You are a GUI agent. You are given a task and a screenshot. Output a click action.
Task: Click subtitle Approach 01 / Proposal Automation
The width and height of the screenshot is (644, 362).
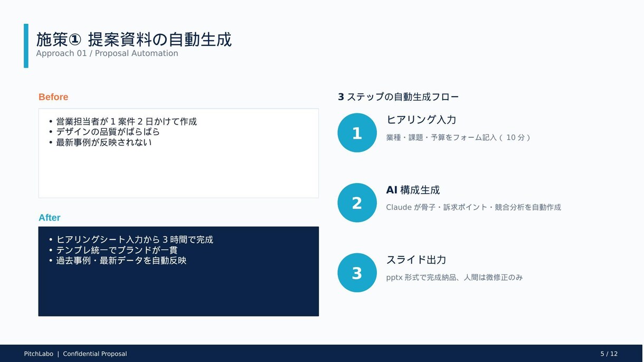pyautogui.click(x=107, y=53)
